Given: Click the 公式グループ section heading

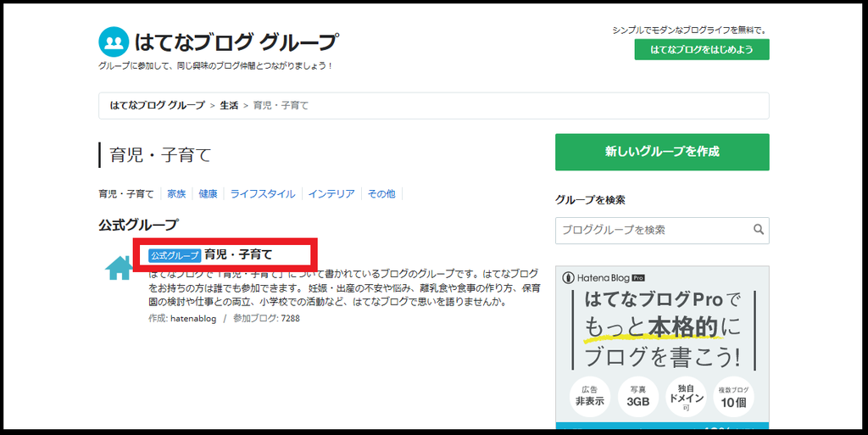Looking at the screenshot, I should coord(138,225).
